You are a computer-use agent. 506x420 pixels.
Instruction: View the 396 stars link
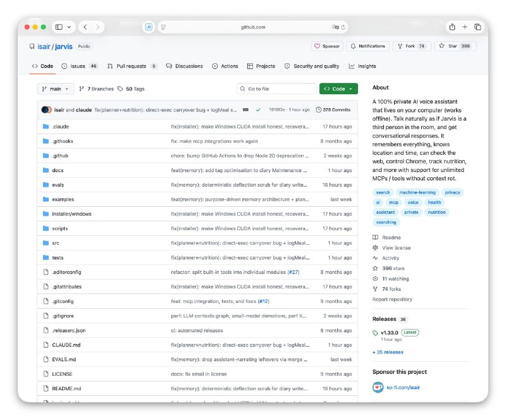(388, 268)
